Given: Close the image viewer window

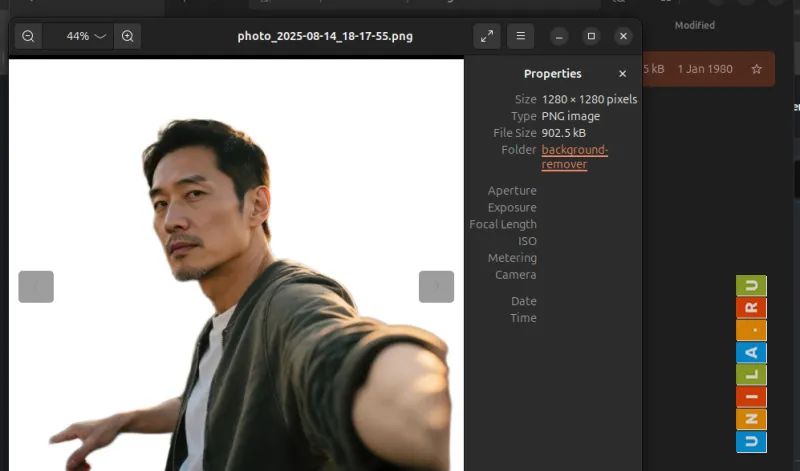Looking at the screenshot, I should point(623,36).
